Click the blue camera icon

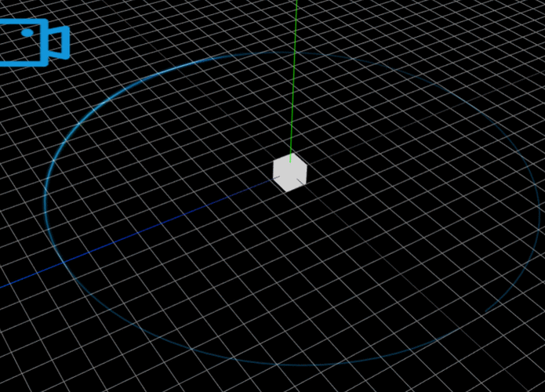tap(34, 42)
